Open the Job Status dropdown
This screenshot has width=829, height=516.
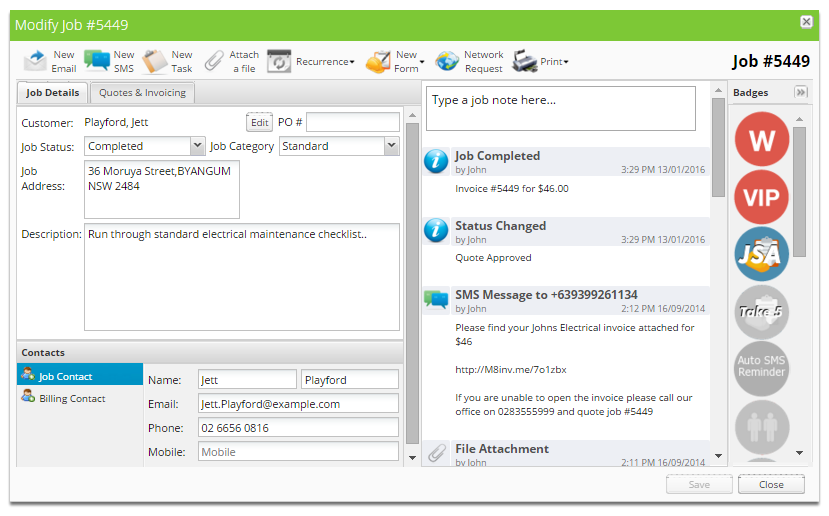pos(197,145)
